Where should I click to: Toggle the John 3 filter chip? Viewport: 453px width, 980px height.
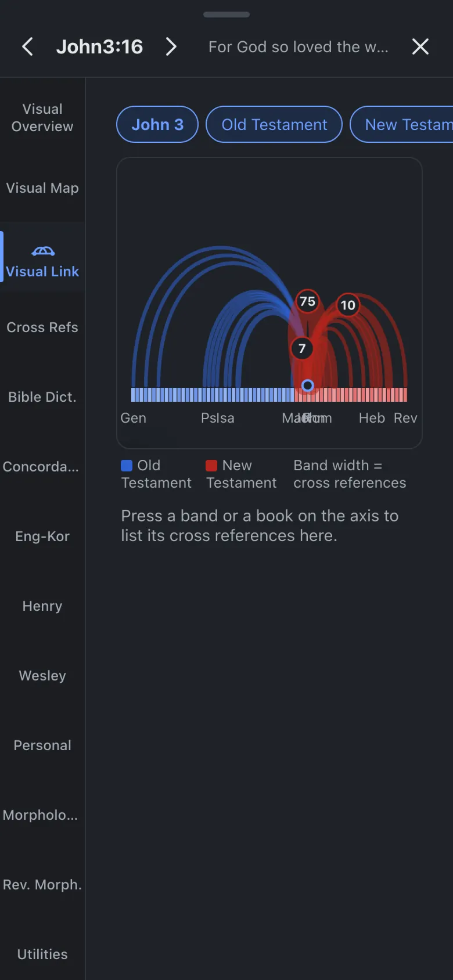click(157, 124)
